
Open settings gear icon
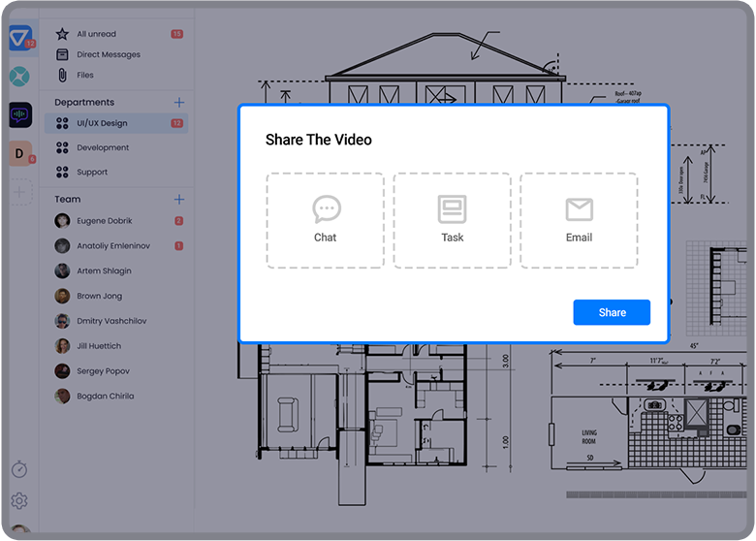point(19,501)
